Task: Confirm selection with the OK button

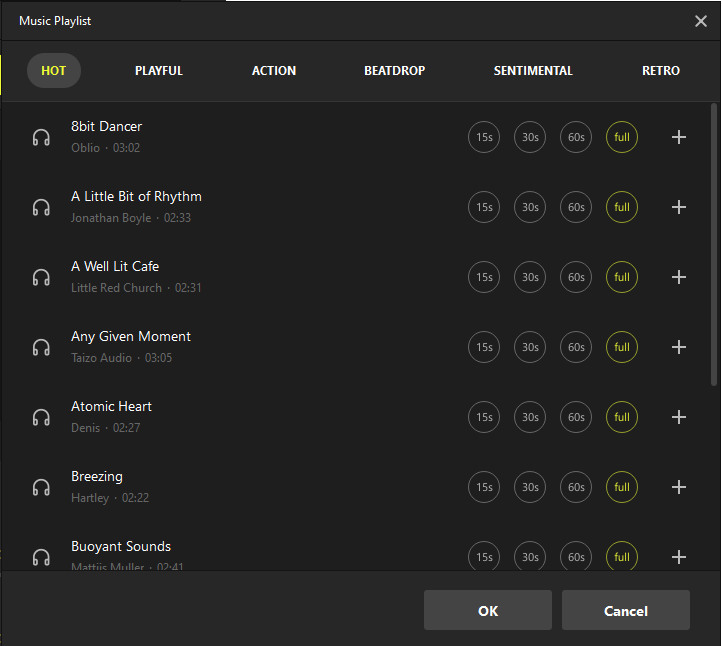Action: (487, 610)
